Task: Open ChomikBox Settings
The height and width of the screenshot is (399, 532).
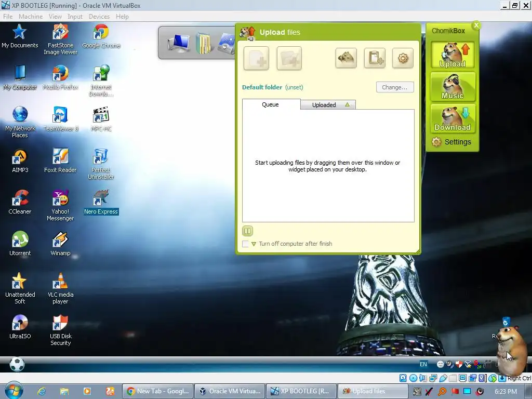Action: (x=451, y=142)
